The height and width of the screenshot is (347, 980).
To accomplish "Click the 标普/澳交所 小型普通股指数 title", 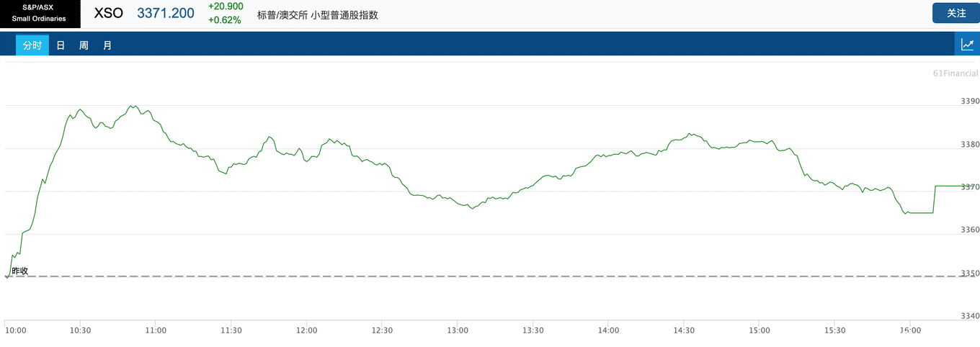I will pyautogui.click(x=318, y=14).
